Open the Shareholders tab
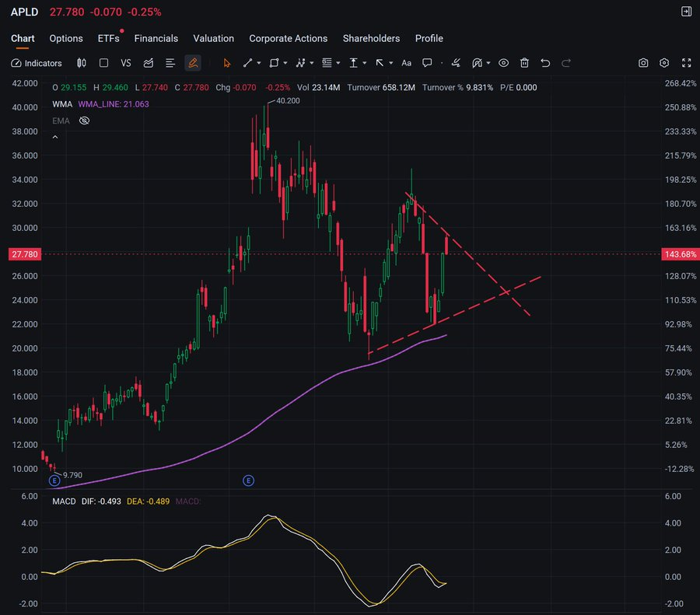 [x=372, y=38]
